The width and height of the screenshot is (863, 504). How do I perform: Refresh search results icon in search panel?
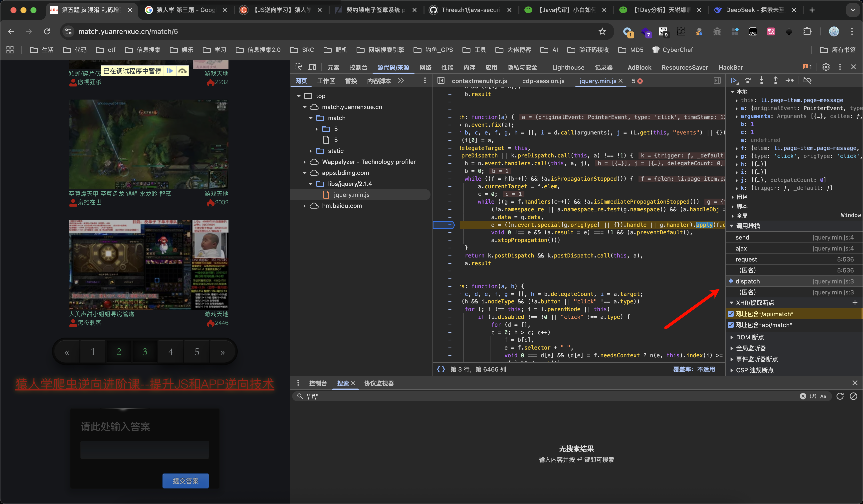pyautogui.click(x=840, y=396)
